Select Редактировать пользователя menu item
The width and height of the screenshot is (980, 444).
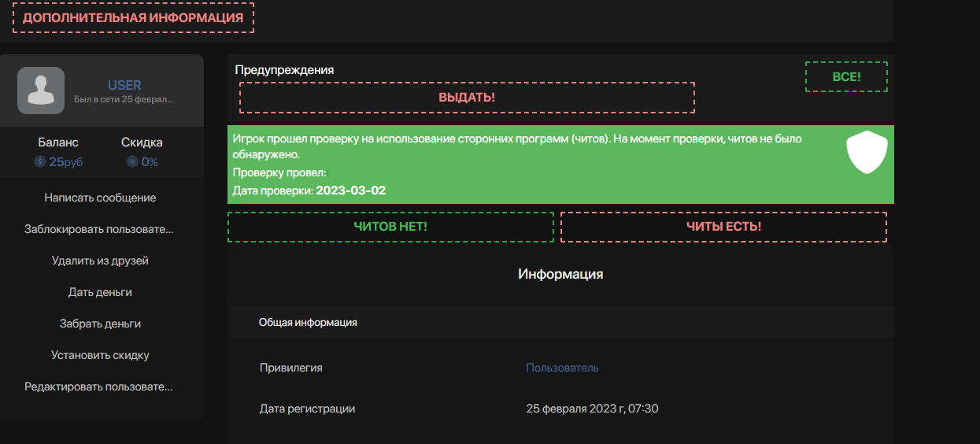click(x=100, y=387)
